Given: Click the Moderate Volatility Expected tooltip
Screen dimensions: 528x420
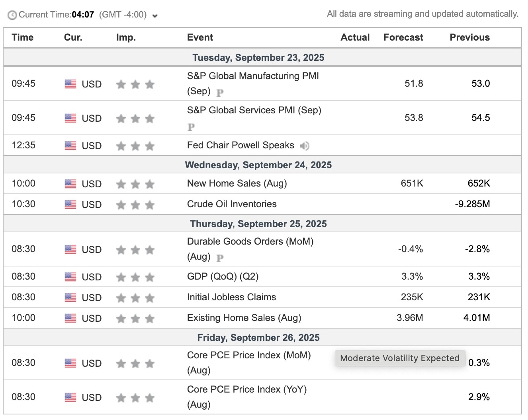Looking at the screenshot, I should pyautogui.click(x=399, y=358).
